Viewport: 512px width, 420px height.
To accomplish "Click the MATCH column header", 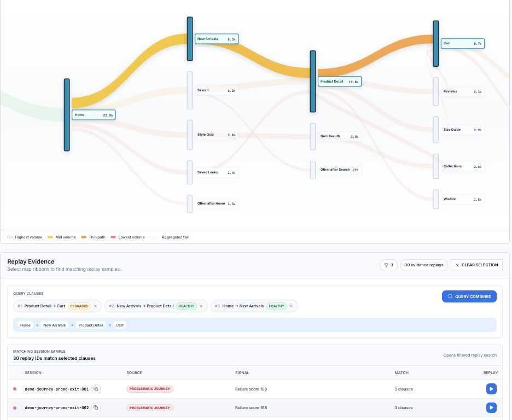I will click(x=402, y=372).
